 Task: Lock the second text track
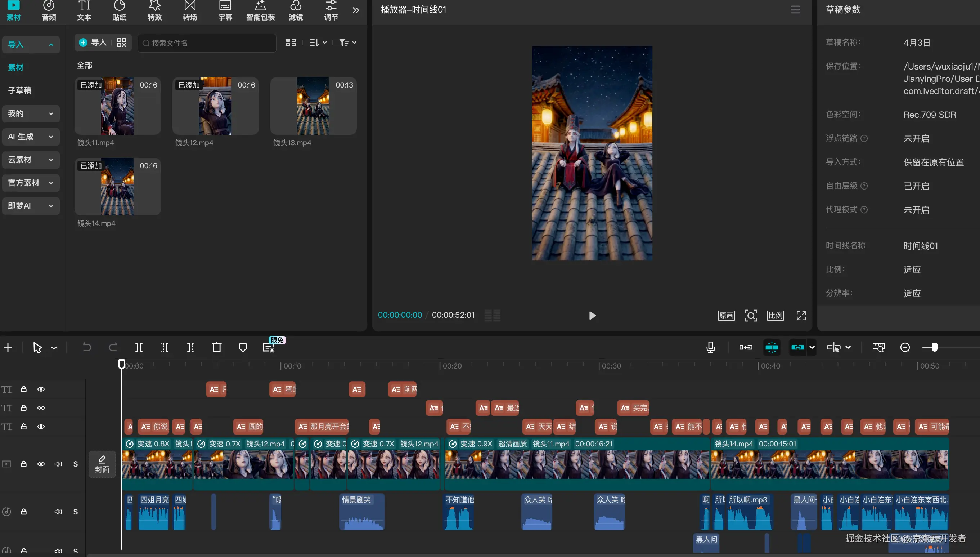(x=24, y=408)
